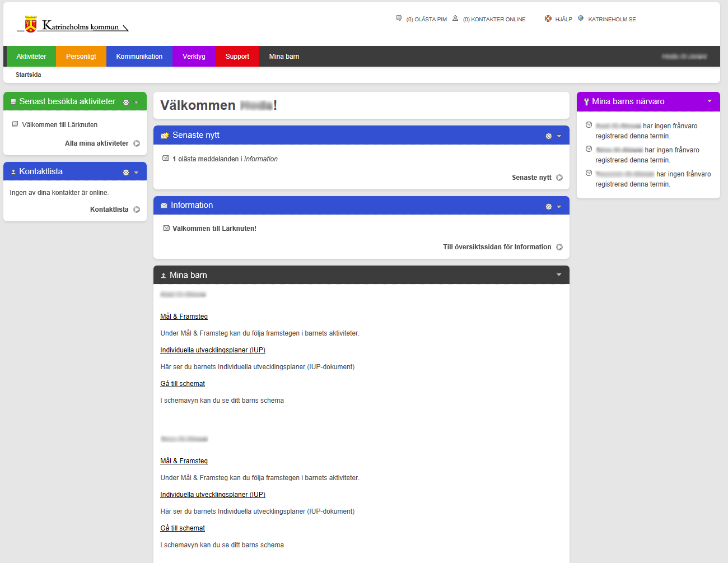
Task: Click clock icon of second child's närvaro
Action: (589, 149)
